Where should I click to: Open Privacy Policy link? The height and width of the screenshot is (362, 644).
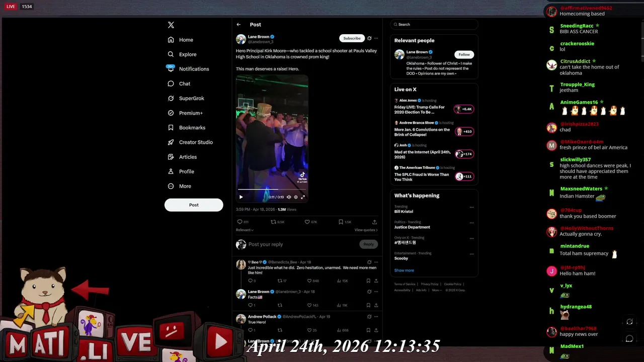click(x=430, y=284)
